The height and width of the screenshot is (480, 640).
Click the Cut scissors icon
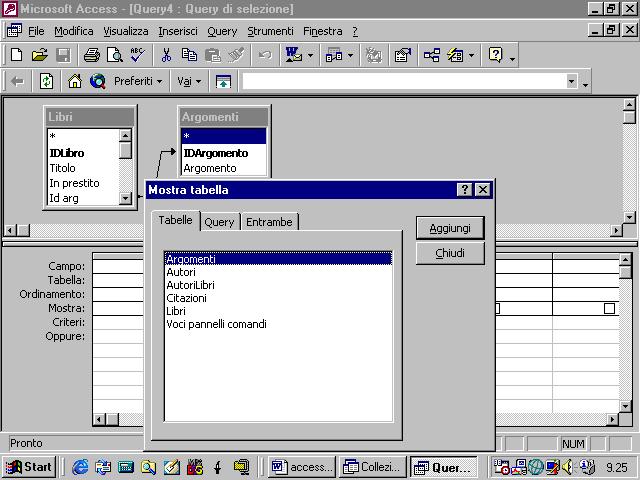166,55
